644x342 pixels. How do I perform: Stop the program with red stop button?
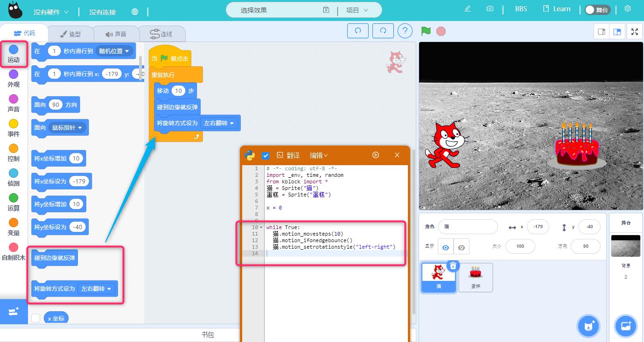[x=441, y=31]
